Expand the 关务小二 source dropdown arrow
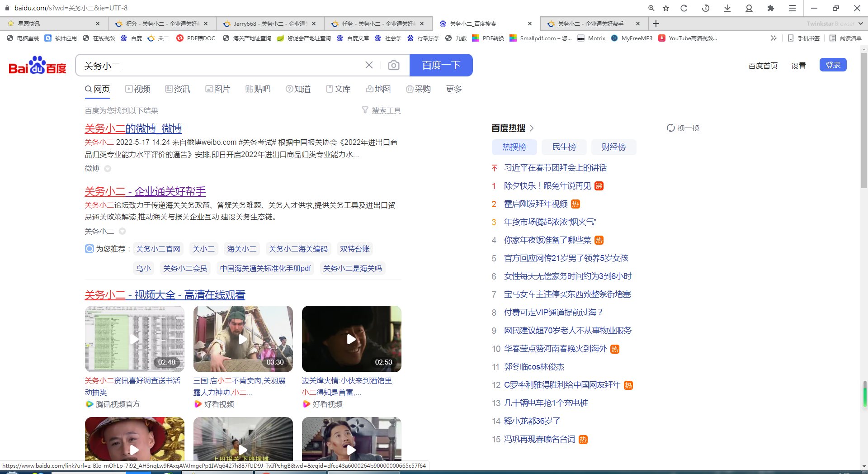The image size is (868, 474). 122,231
